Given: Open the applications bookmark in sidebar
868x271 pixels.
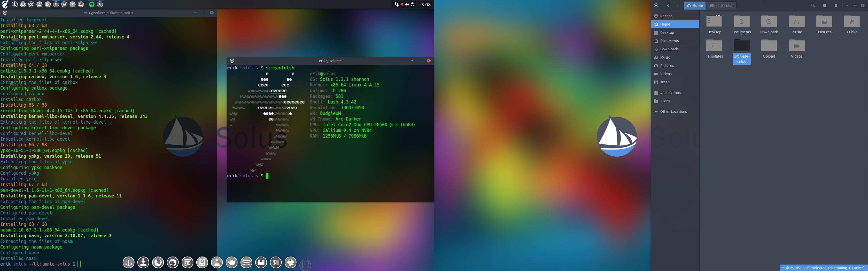Looking at the screenshot, I should click(x=675, y=93).
